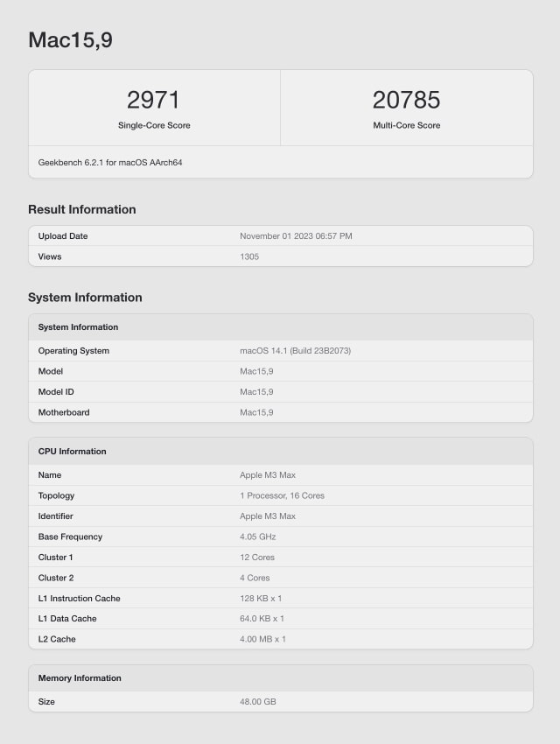The height and width of the screenshot is (744, 560).
Task: Select Apple M3 Max in the Name row
Action: (x=268, y=475)
